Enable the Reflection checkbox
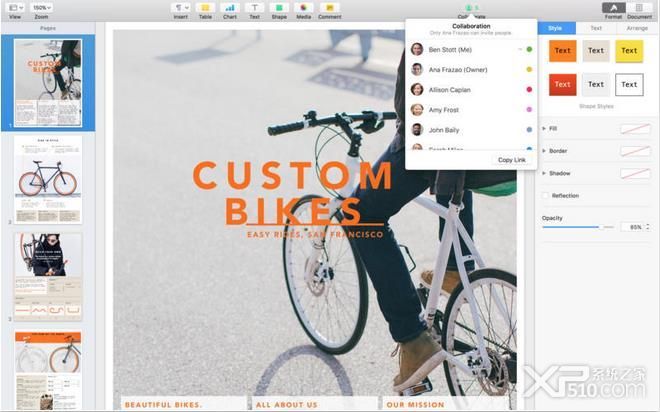Viewport: 660px width, 412px height. [x=546, y=195]
